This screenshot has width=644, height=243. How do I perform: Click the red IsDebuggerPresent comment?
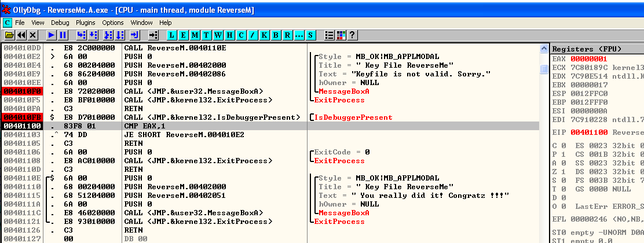tap(353, 117)
